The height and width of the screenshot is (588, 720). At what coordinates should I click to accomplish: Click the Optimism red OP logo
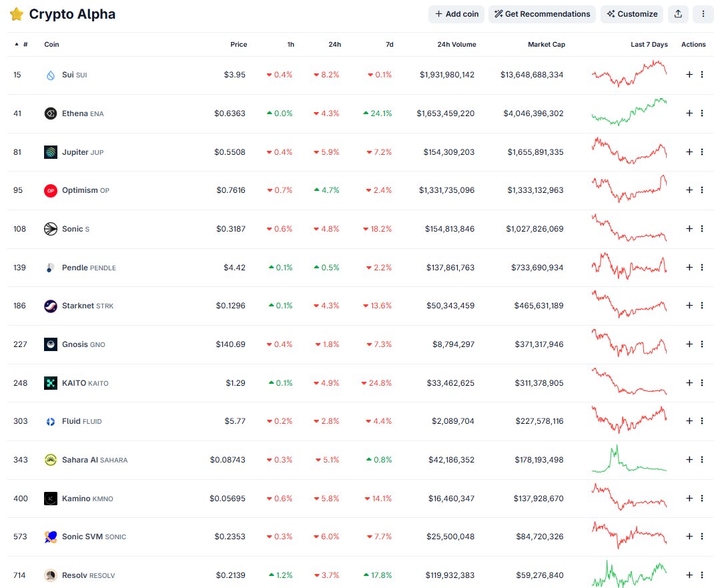[x=51, y=190]
